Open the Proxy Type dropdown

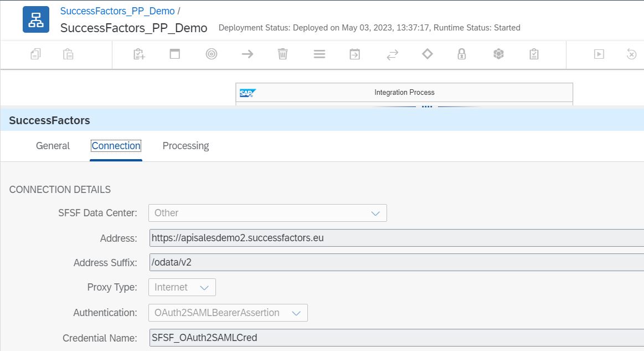[x=182, y=287]
